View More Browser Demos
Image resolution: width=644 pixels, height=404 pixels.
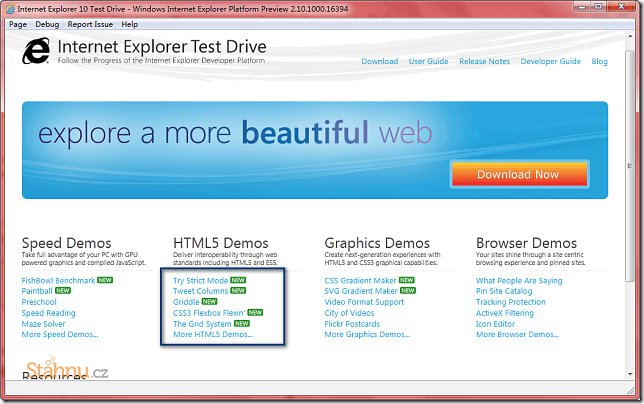pos(518,334)
